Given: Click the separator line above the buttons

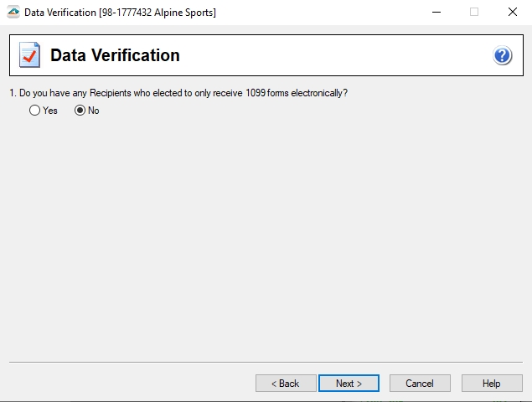Looking at the screenshot, I should tap(266, 363).
